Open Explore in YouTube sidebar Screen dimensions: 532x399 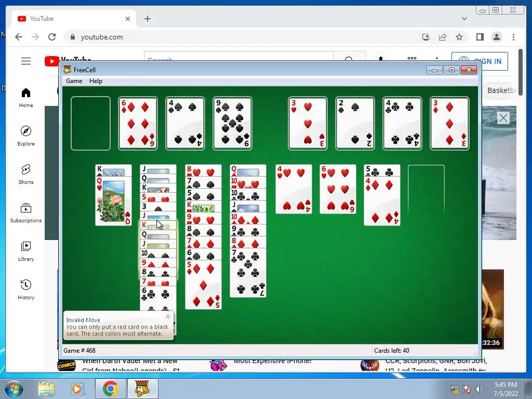26,136
